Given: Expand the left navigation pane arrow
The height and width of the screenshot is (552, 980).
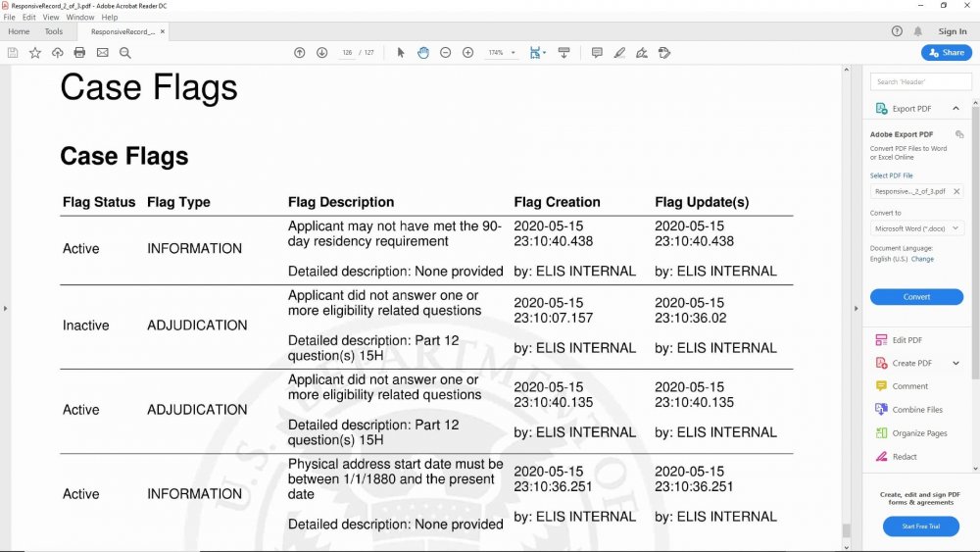Looking at the screenshot, I should click(5, 308).
